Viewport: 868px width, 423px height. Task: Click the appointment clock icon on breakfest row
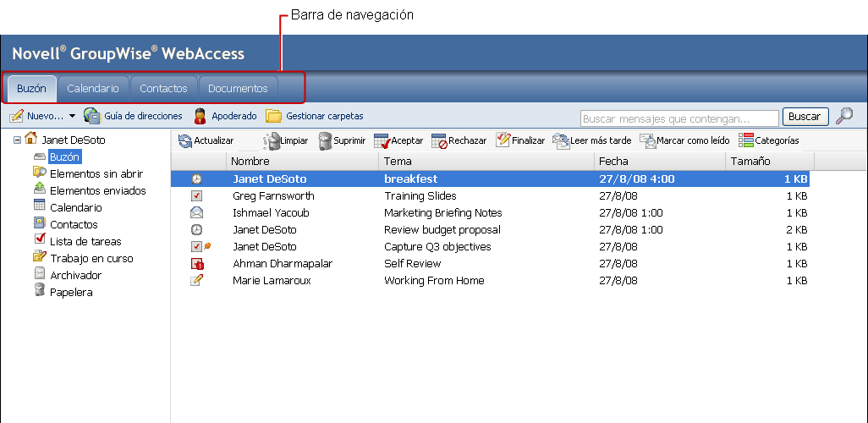196,179
